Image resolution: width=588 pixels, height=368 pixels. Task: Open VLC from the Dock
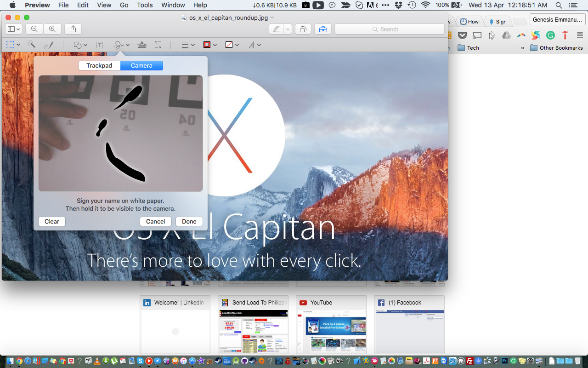click(97, 361)
